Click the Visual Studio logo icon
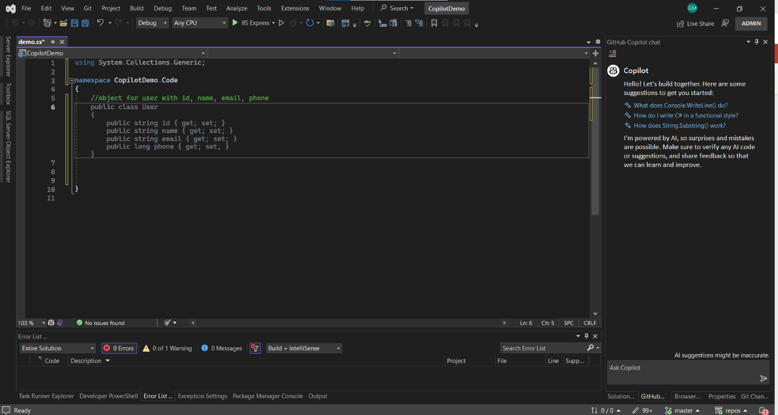Screen dimensions: 778x415 [10, 8]
